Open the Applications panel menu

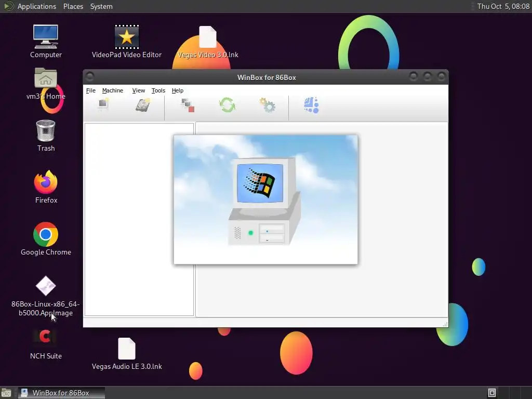(x=37, y=6)
